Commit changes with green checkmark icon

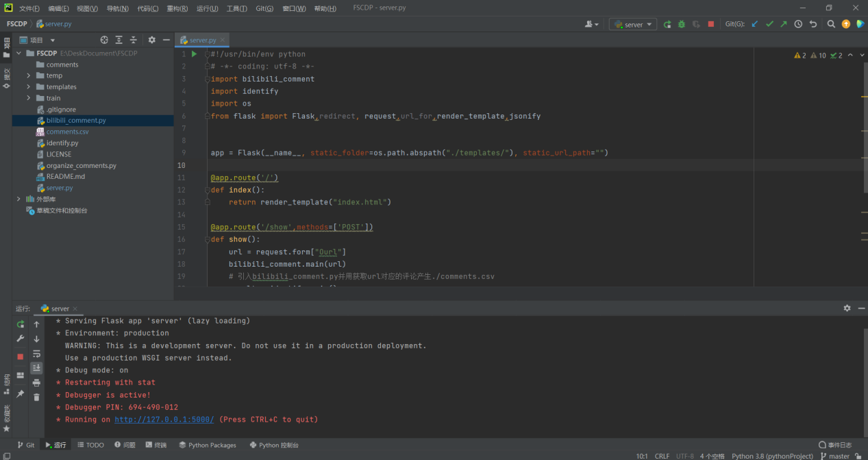click(x=769, y=24)
